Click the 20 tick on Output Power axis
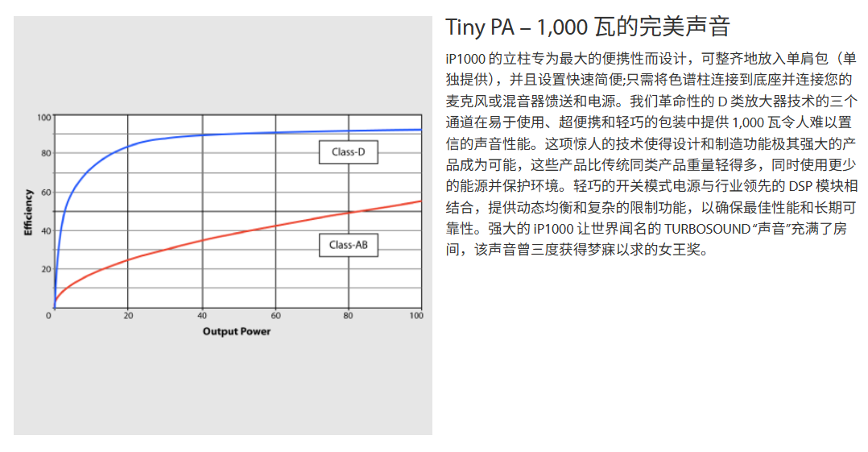Image resolution: width=868 pixels, height=452 pixels. click(128, 316)
